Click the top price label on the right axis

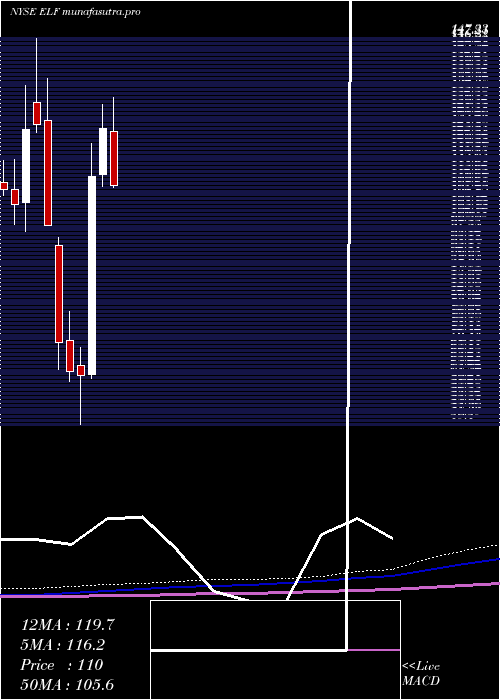469,30
